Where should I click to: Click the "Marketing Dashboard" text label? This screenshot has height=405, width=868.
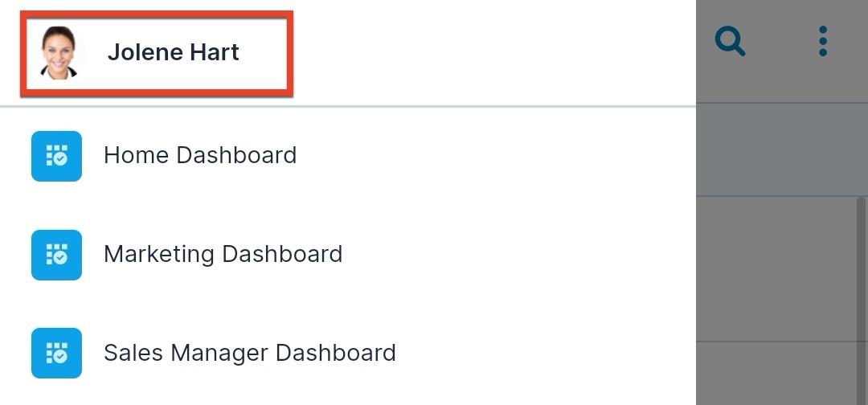pyautogui.click(x=223, y=254)
